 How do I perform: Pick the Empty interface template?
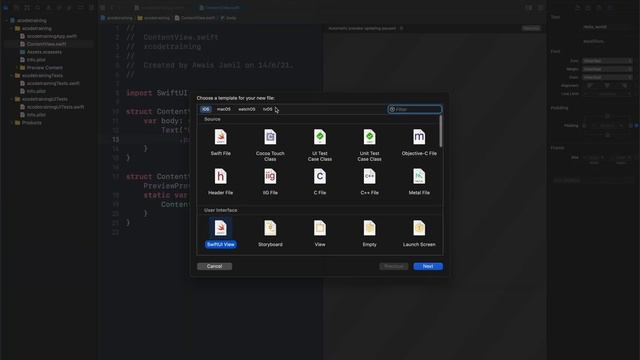[x=369, y=233]
